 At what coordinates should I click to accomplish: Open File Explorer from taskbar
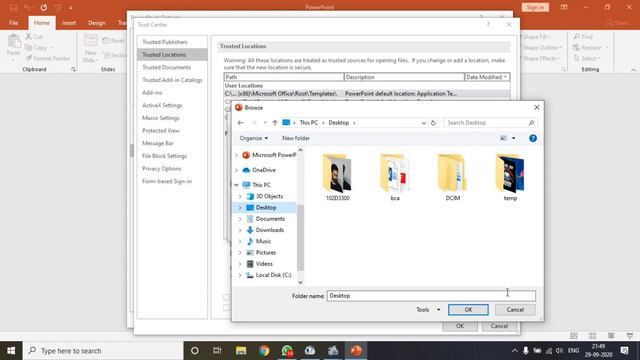pyautogui.click(x=241, y=351)
